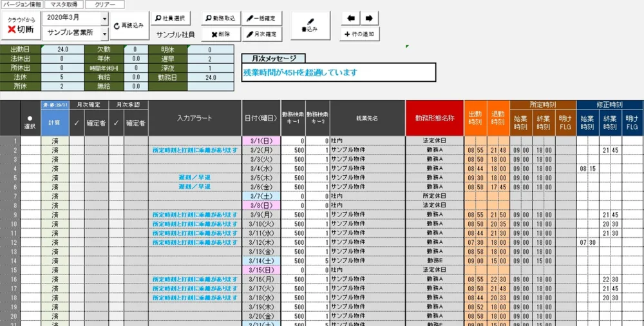Image resolution: width=644 pixels, height=326 pixels.
Task: Click the 済 cell in row 1
Action: pyautogui.click(x=55, y=141)
